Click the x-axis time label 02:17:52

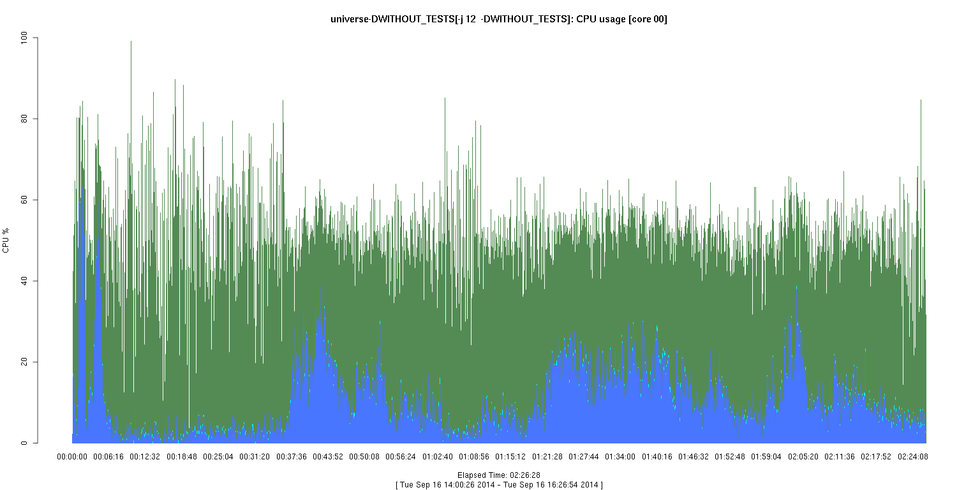pyautogui.click(x=876, y=457)
